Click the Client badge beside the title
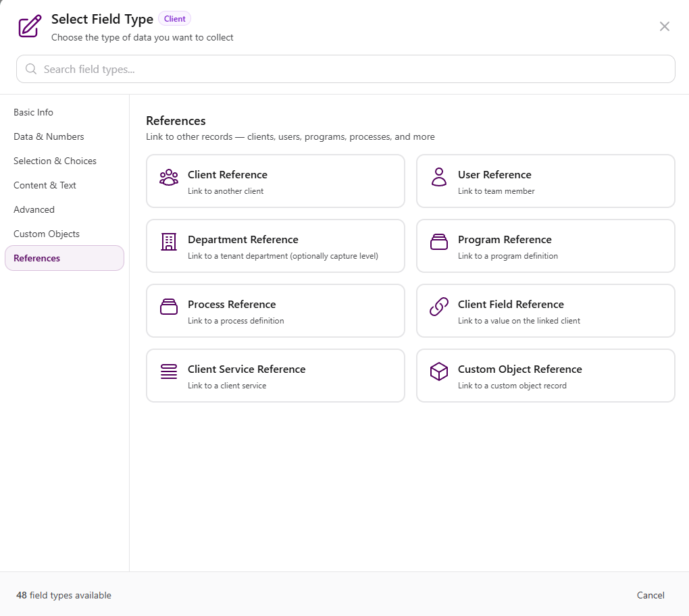Viewport: 689px width, 616px height. (174, 19)
